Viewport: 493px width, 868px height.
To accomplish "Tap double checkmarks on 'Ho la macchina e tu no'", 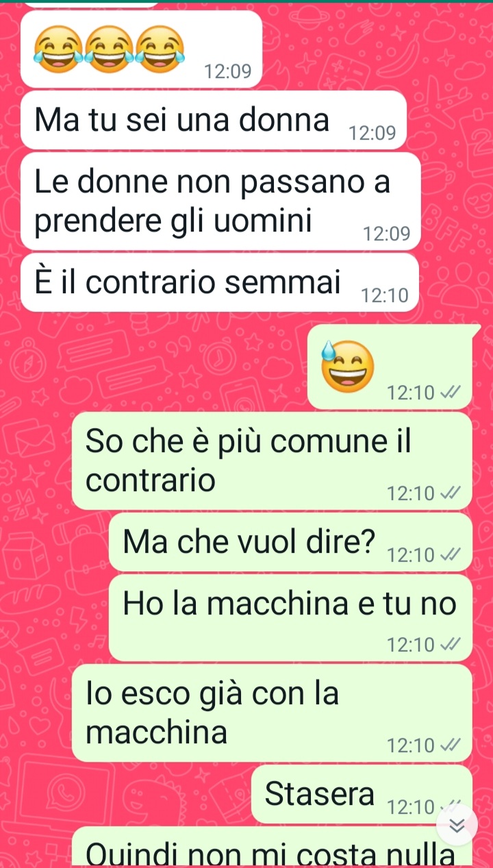I will 449,645.
